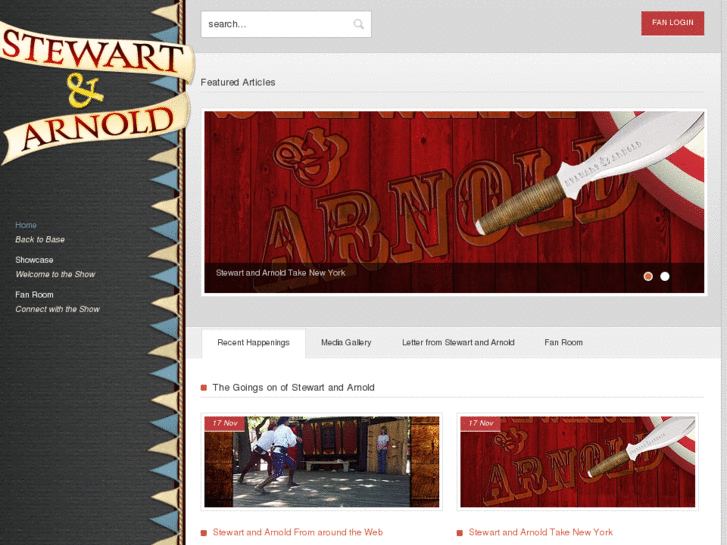Image resolution: width=727 pixels, height=545 pixels.
Task: Click the search magnifier icon
Action: coord(358,24)
